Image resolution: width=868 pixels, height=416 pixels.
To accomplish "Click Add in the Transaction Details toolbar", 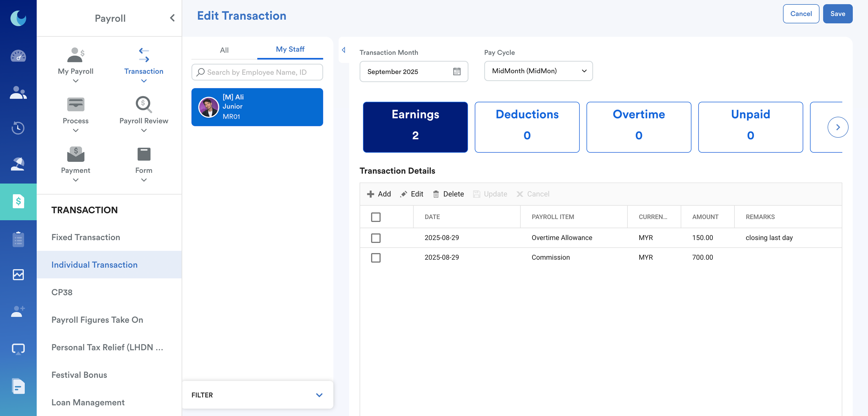I will tap(379, 194).
